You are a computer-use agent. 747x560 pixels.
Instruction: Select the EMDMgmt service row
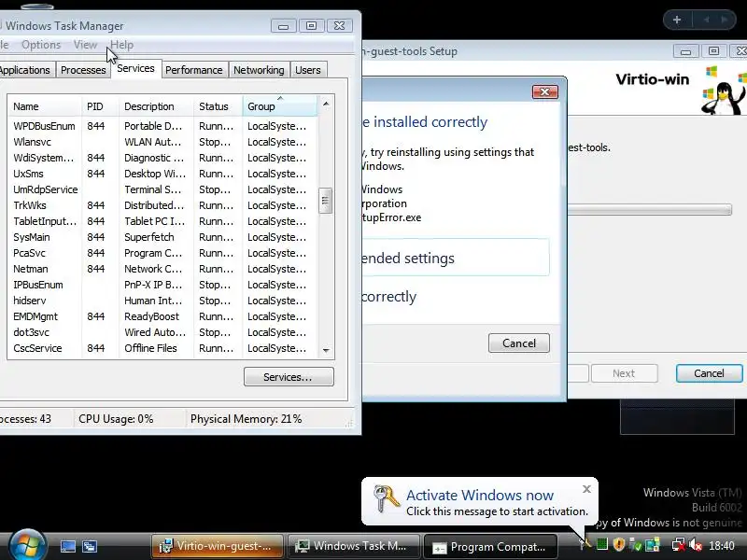pos(162,316)
